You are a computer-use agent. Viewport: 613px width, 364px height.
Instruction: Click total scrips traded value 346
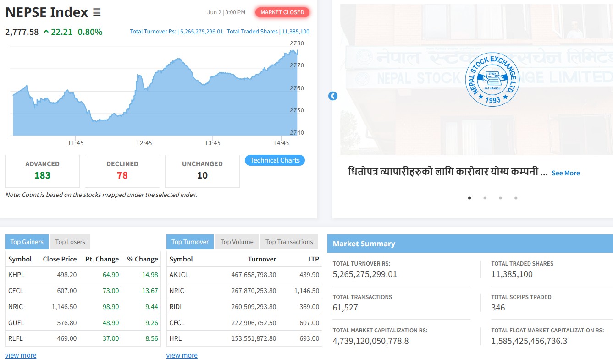click(x=498, y=308)
